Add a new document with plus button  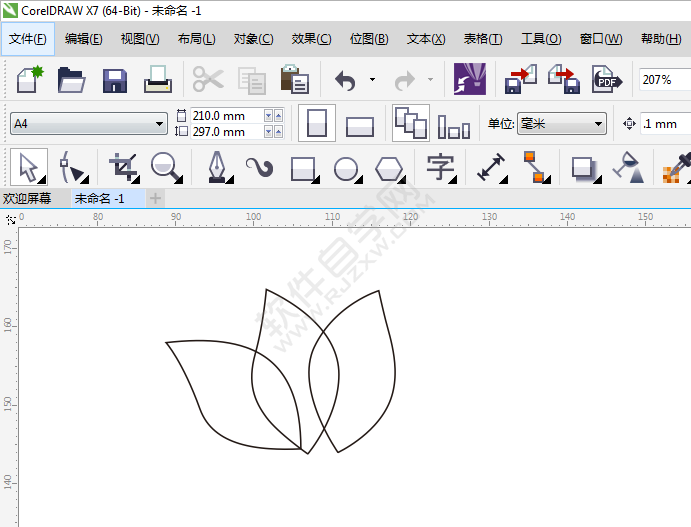(155, 198)
